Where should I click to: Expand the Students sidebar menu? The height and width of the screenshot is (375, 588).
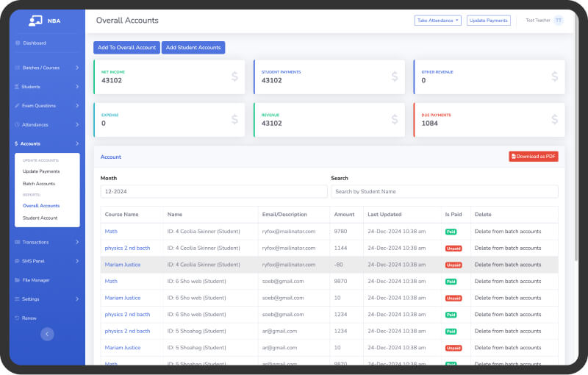point(46,87)
